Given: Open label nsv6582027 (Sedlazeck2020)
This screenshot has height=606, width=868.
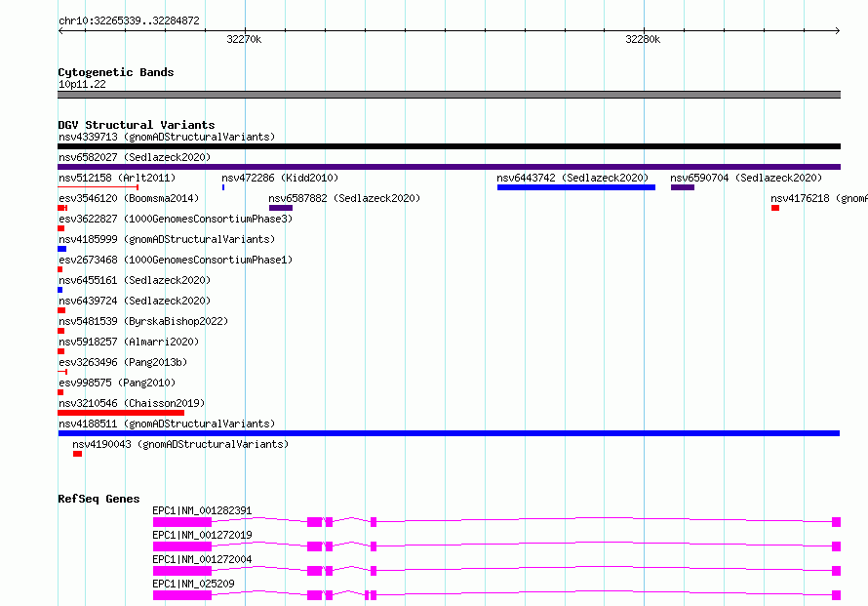Looking at the screenshot, I should point(135,157).
